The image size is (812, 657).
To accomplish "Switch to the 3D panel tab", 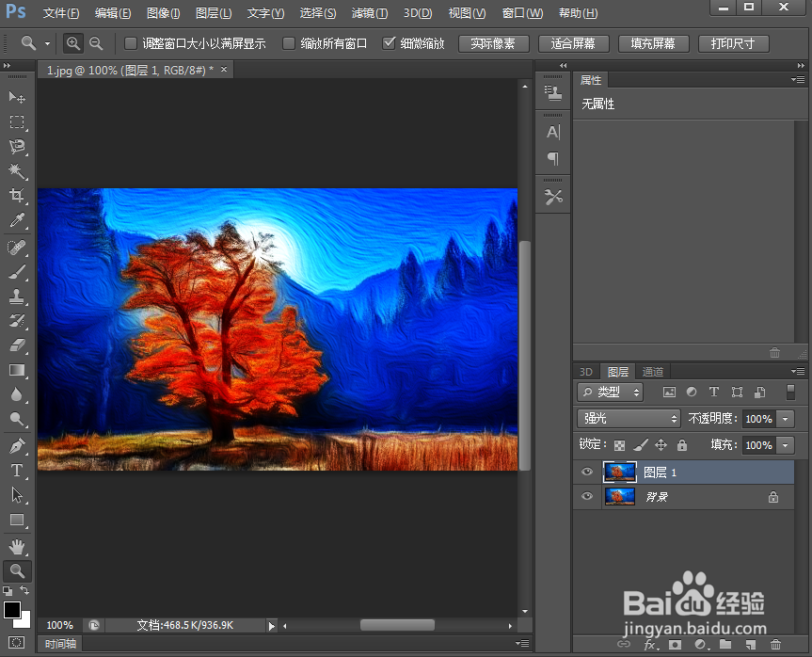I will (x=585, y=372).
